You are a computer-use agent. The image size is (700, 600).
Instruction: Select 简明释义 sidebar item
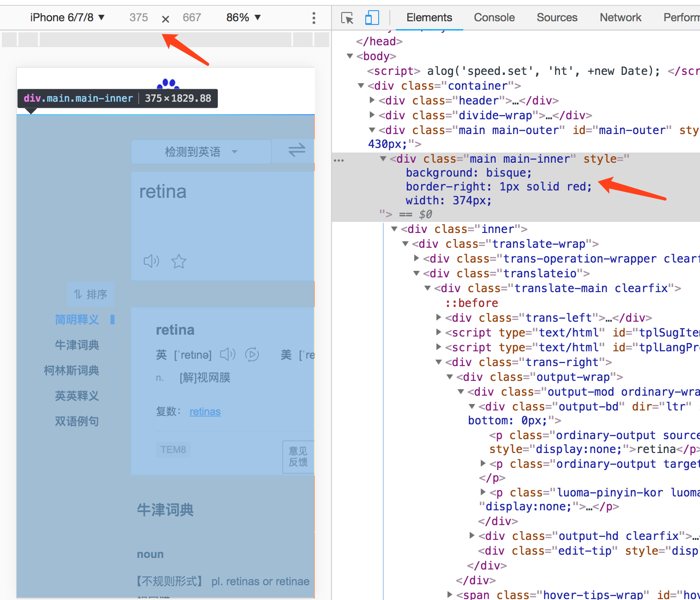point(77,319)
